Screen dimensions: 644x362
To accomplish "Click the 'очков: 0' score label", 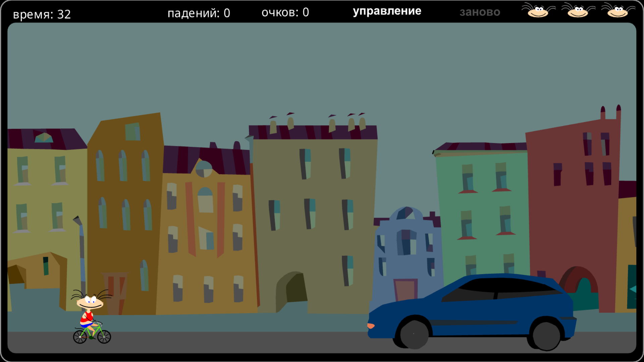I will click(x=285, y=12).
